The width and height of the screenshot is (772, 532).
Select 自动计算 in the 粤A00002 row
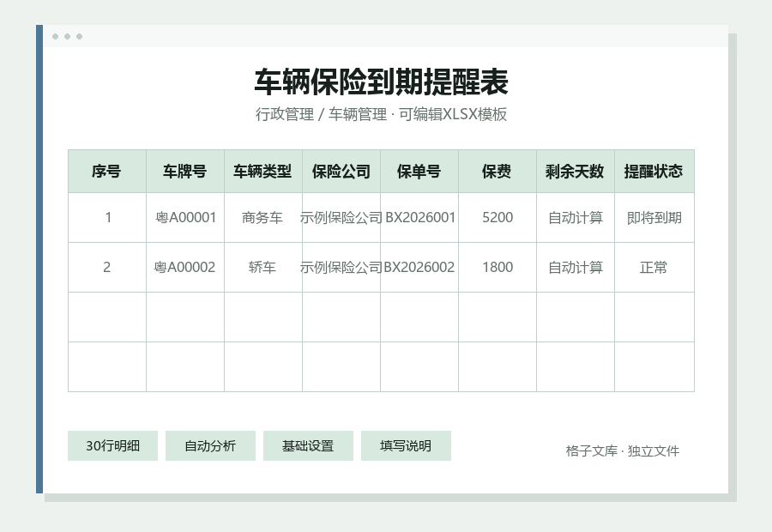[576, 267]
